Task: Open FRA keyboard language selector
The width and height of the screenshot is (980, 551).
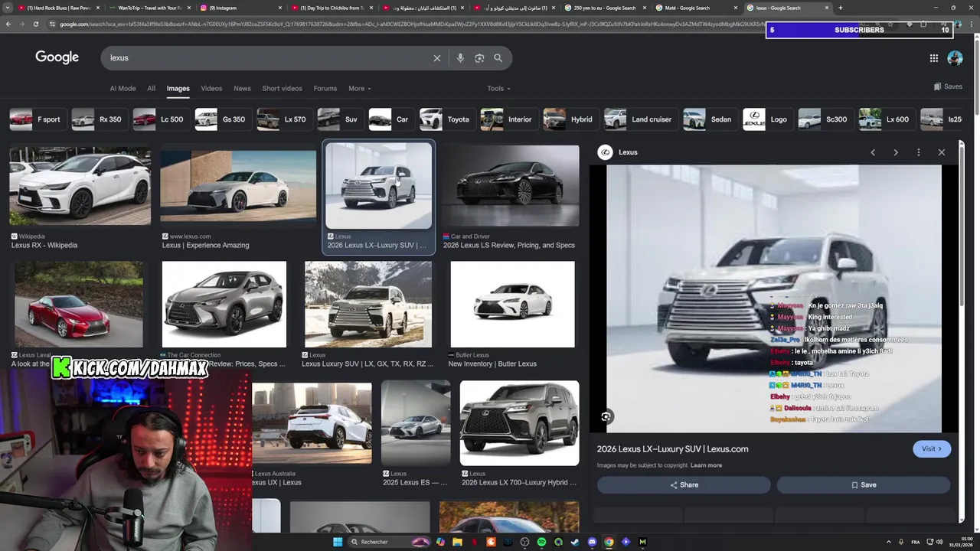Action: click(x=915, y=542)
